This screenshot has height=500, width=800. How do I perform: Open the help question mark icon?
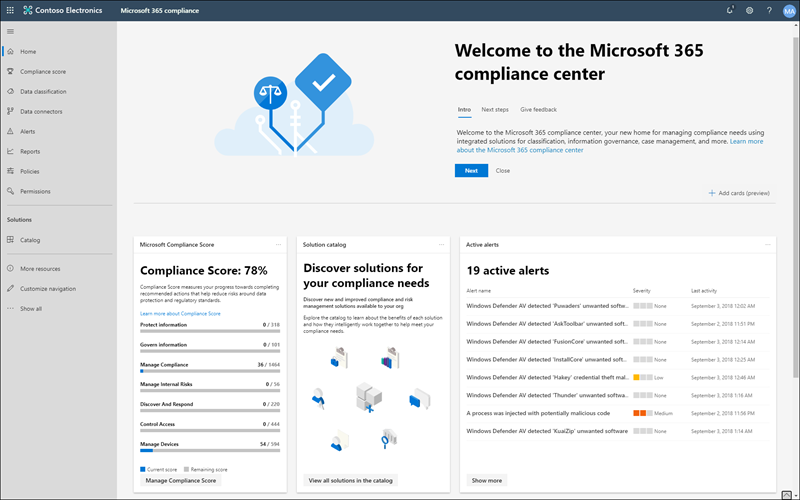769,10
